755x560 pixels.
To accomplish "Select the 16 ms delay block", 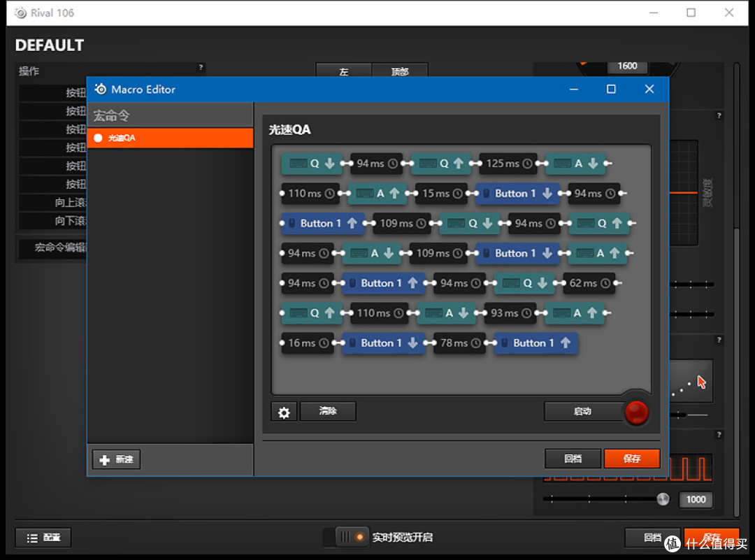I will 307,343.
